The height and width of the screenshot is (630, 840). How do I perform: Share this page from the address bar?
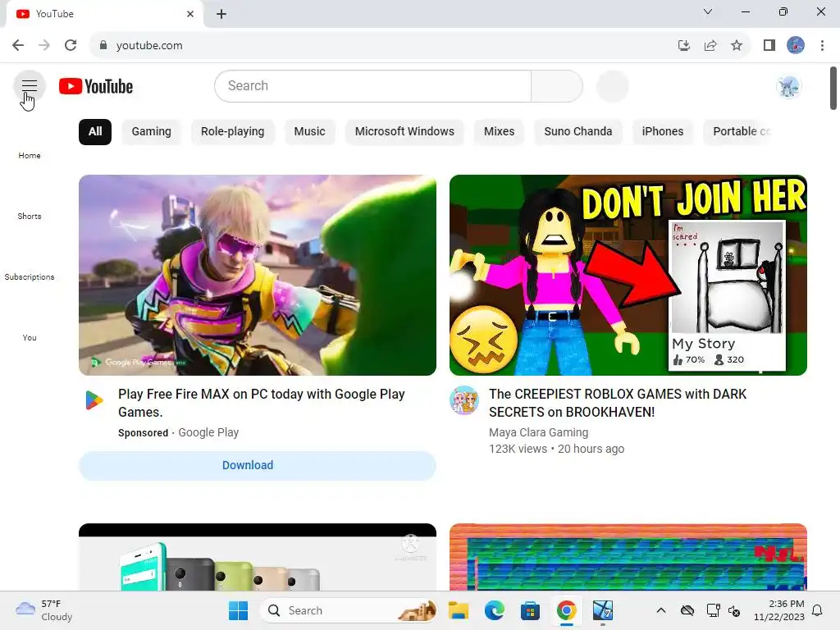tap(710, 46)
